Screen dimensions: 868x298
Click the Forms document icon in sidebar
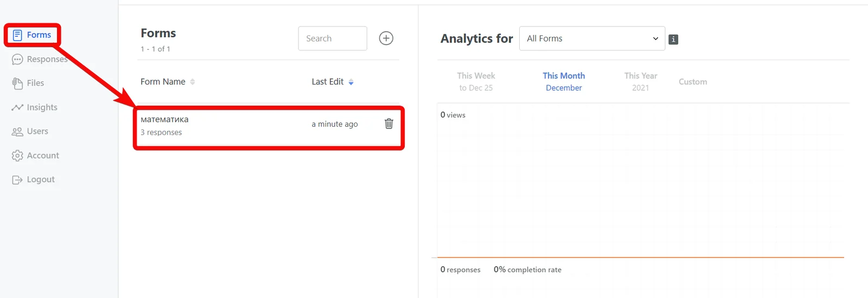(x=17, y=35)
